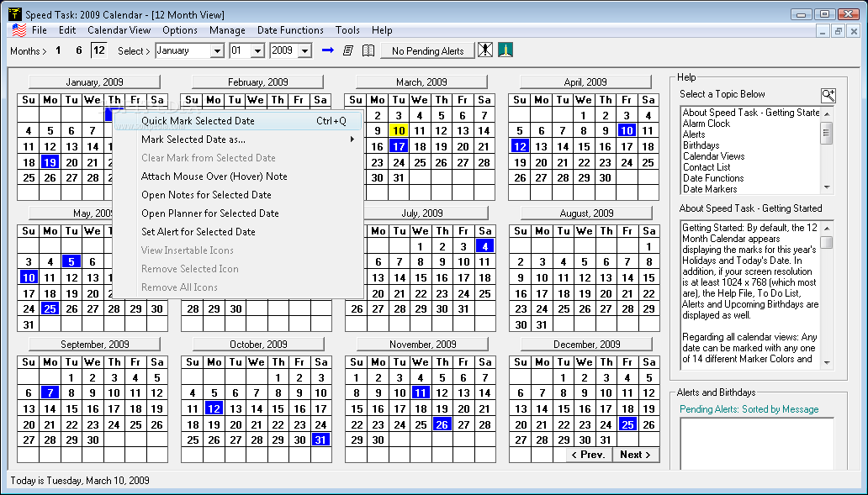Switch to 6 month view
The image size is (868, 495).
point(78,50)
